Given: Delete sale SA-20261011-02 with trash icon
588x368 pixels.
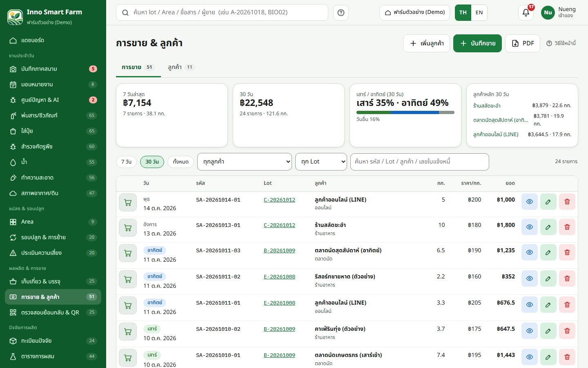Looking at the screenshot, I should click(567, 278).
